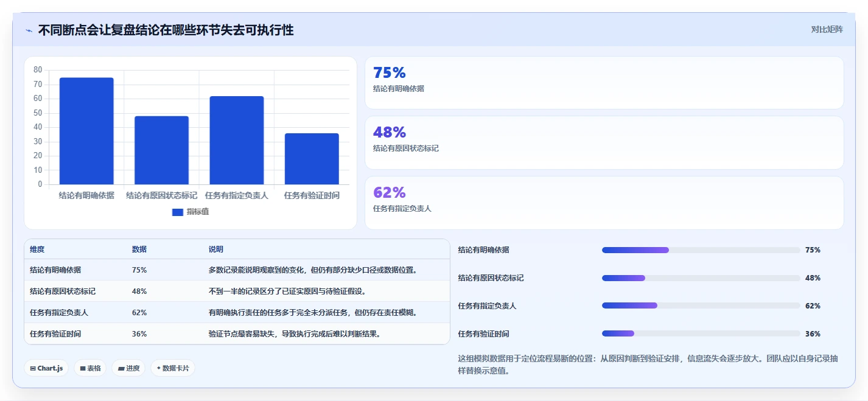Image resolution: width=868 pixels, height=401 pixels.
Task: Click the 任务有验证时间 bar in the chart
Action: pyautogui.click(x=312, y=159)
